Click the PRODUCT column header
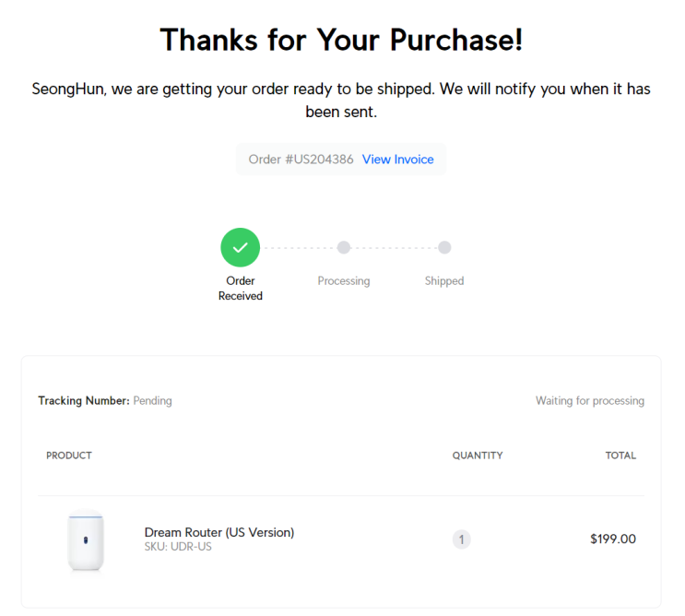This screenshot has width=685, height=616. click(x=69, y=456)
